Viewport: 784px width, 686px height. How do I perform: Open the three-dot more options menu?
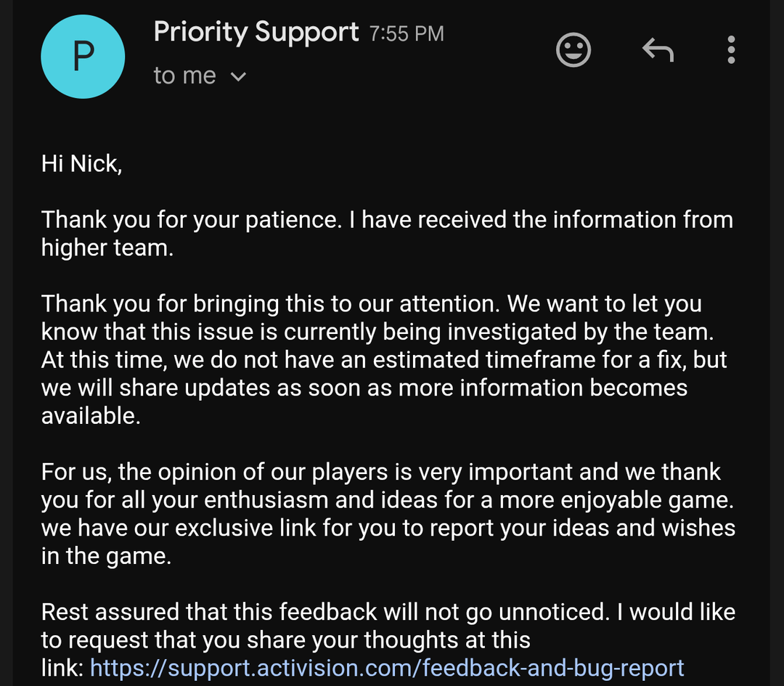point(731,50)
